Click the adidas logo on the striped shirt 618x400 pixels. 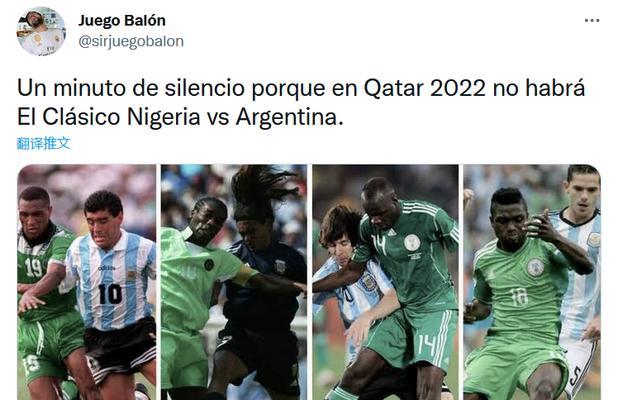pyautogui.click(x=107, y=268)
